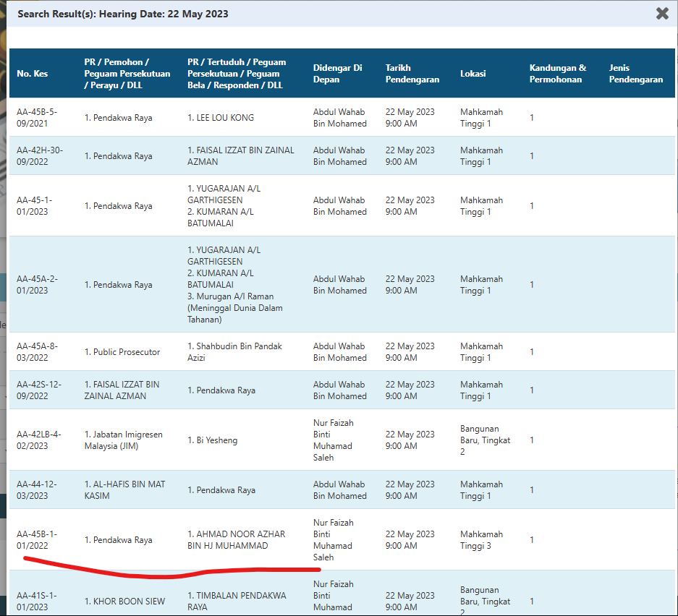Image resolution: width=678 pixels, height=616 pixels.
Task: Click the Lokasi column header
Action: pyautogui.click(x=473, y=74)
